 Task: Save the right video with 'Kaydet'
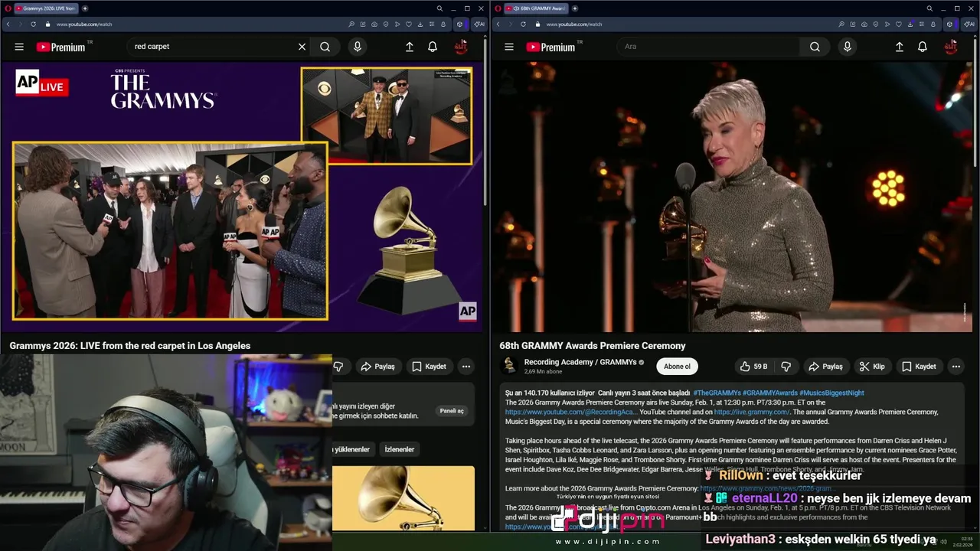point(918,367)
